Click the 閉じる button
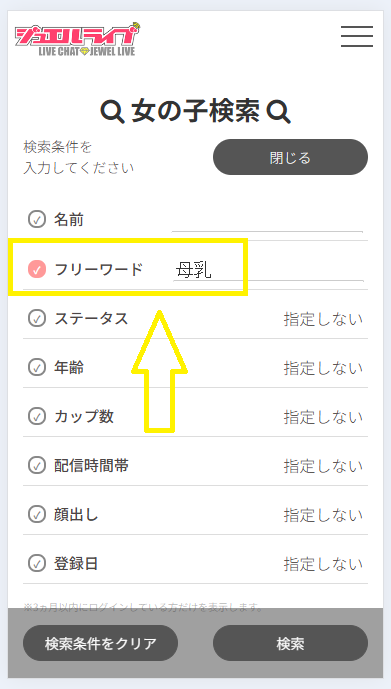Screen dimensions: 391x689 (x=290, y=157)
